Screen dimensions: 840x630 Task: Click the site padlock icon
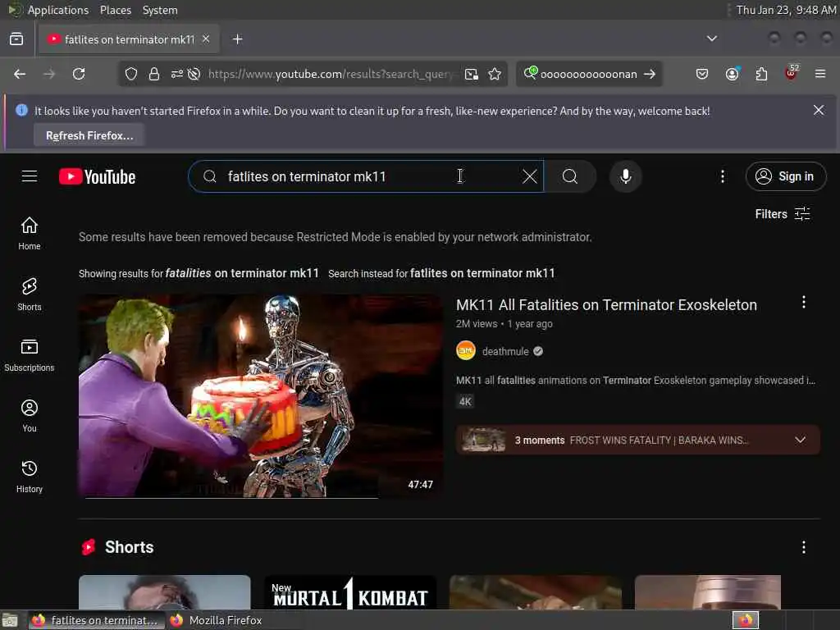(154, 74)
